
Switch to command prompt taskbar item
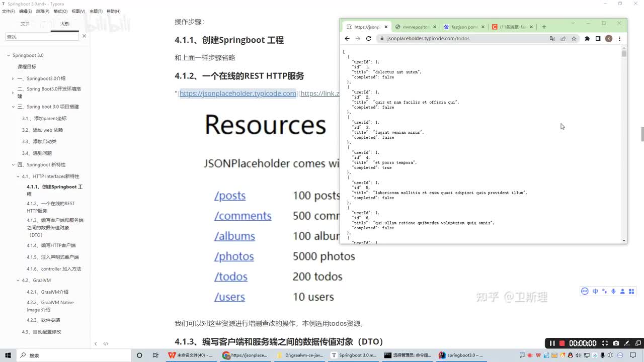(407, 355)
